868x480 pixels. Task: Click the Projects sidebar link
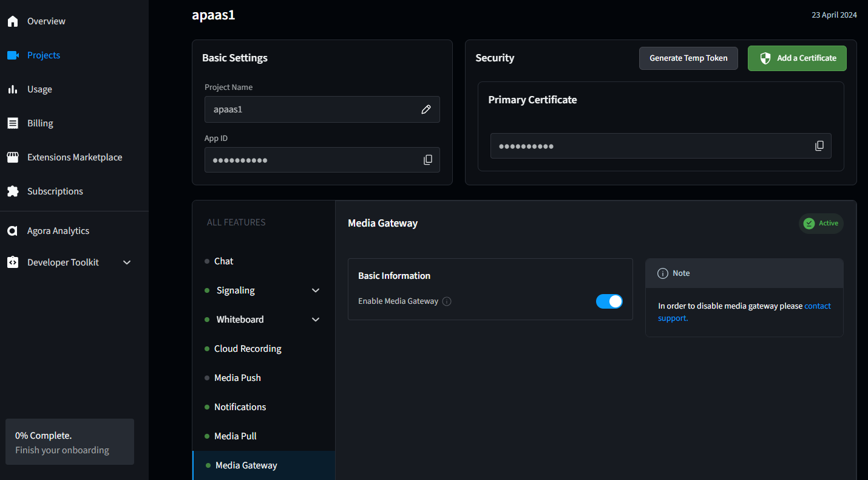click(44, 55)
